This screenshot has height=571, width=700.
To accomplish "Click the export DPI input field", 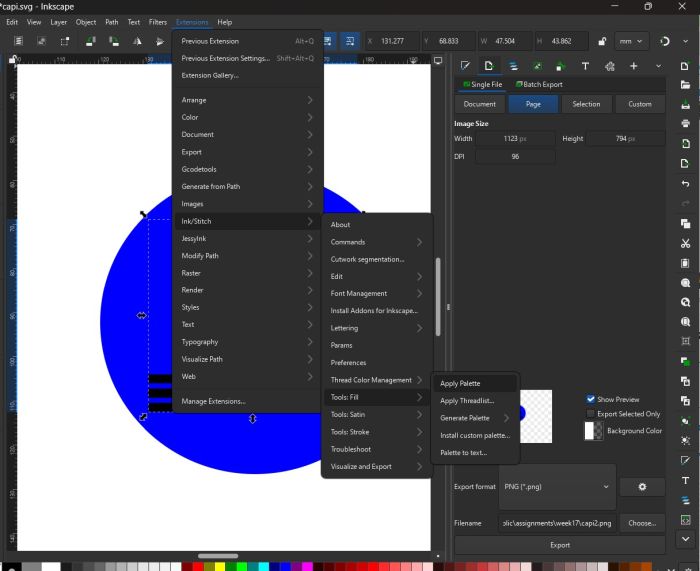I will pyautogui.click(x=515, y=157).
